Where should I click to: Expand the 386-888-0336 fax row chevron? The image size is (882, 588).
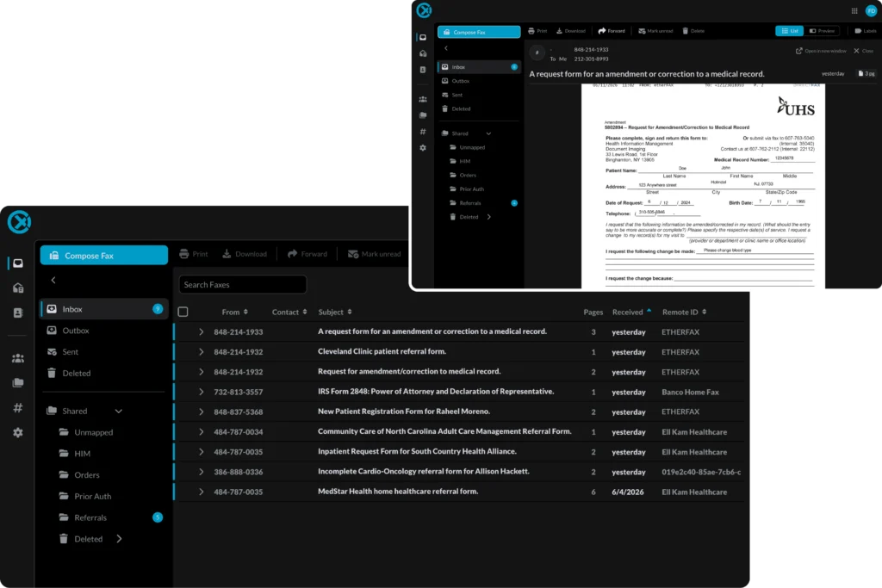(x=201, y=472)
